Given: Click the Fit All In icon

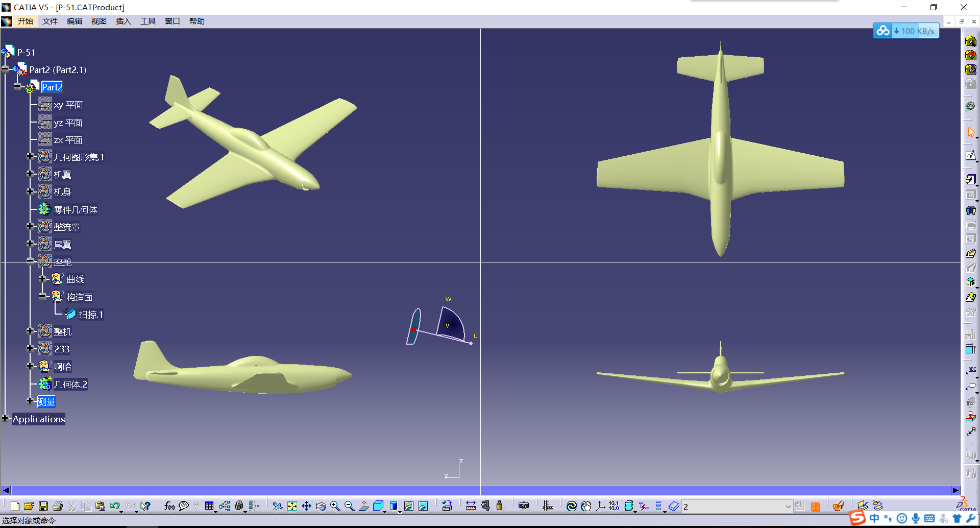Looking at the screenshot, I should (292, 506).
